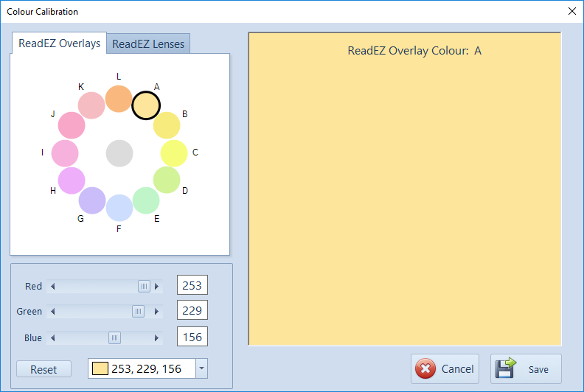
Task: Select the orange overlay colour L
Action: 119,99
